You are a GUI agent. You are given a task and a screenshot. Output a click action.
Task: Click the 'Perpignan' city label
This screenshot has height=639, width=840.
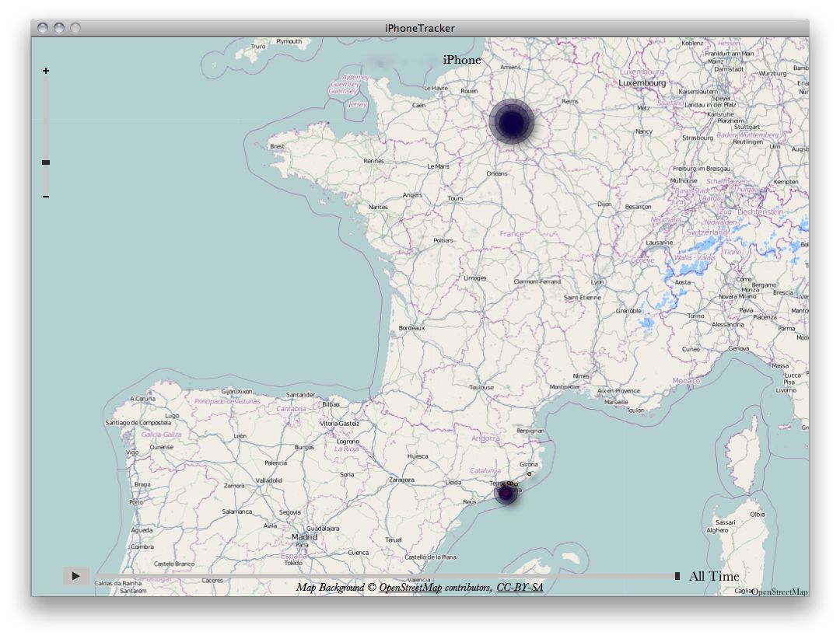(530, 431)
